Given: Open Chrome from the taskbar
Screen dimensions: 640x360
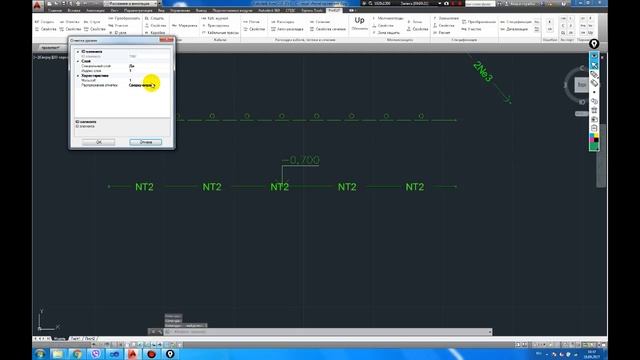Looking at the screenshot, I should click(x=77, y=354).
